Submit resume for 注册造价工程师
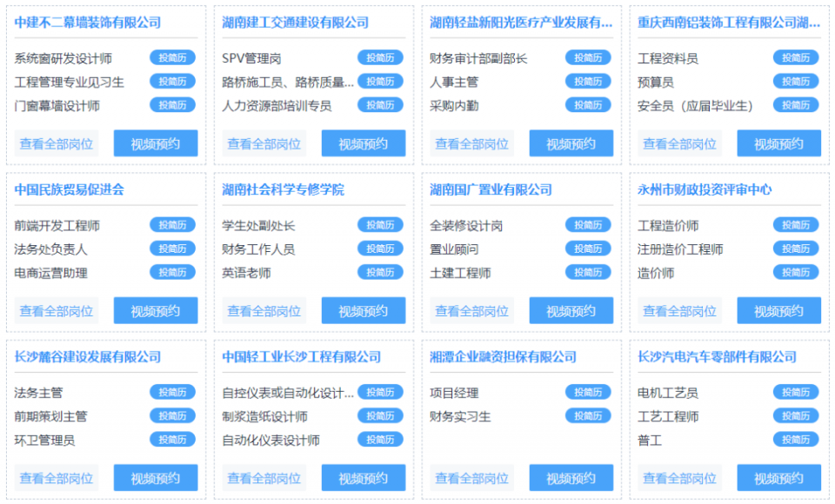This screenshot has height=504, width=835. point(796,249)
